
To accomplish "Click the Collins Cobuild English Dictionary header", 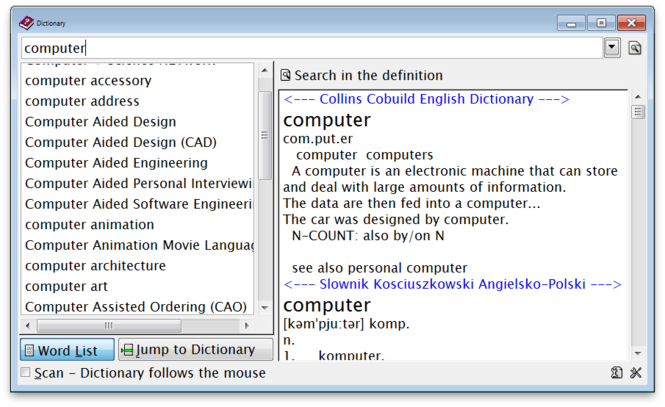I will pyautogui.click(x=426, y=99).
